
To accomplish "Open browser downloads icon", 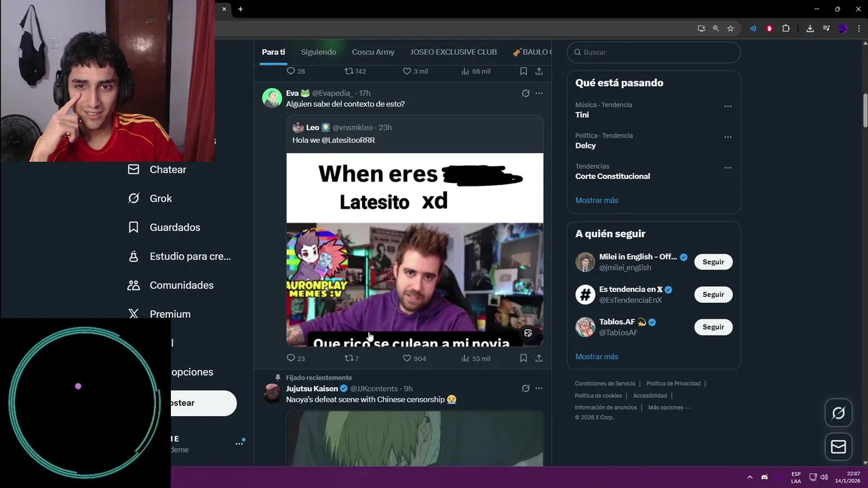I will click(x=810, y=28).
